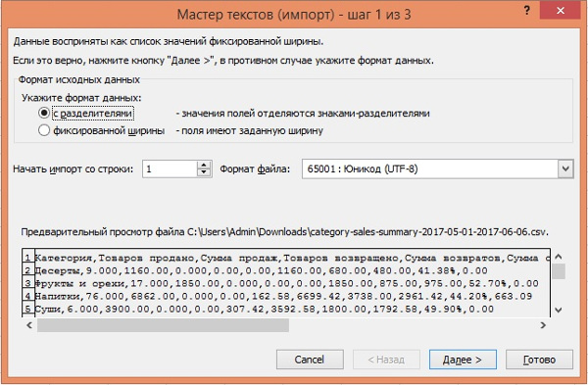Click the help question mark icon

[x=527, y=11]
